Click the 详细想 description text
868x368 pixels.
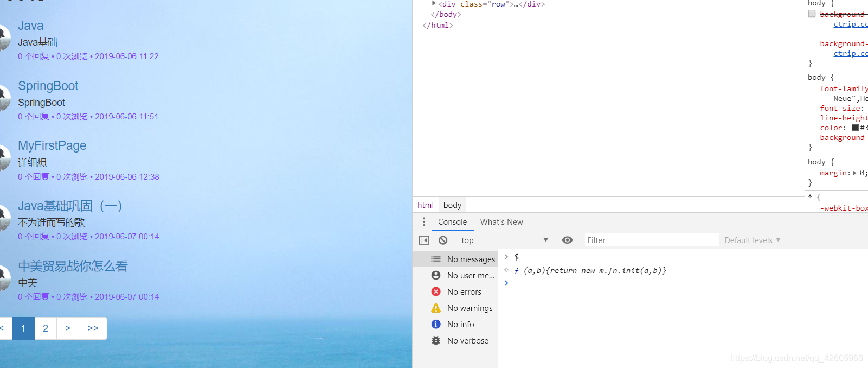click(x=32, y=162)
